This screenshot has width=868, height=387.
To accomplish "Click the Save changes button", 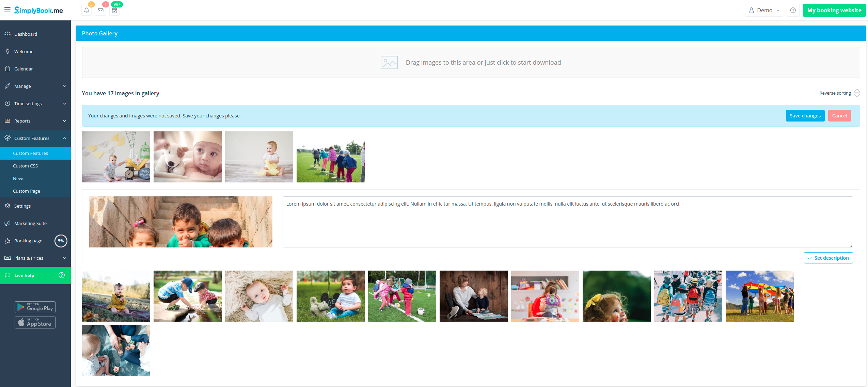I will 805,116.
